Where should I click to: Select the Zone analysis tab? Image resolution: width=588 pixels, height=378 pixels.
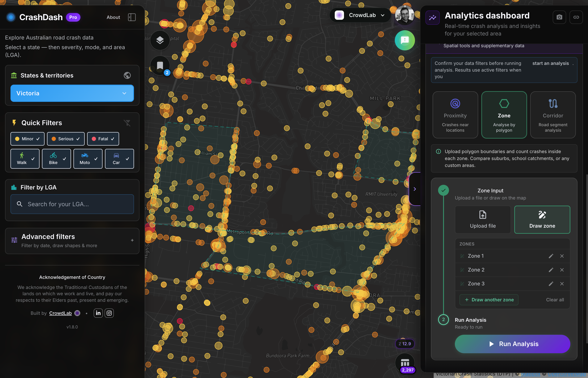504,115
